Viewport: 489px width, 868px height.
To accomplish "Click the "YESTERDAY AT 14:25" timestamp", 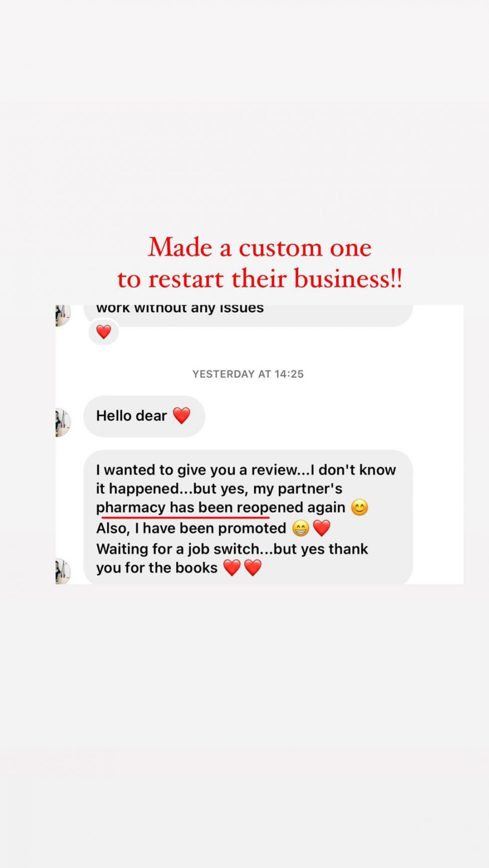I will (x=248, y=374).
